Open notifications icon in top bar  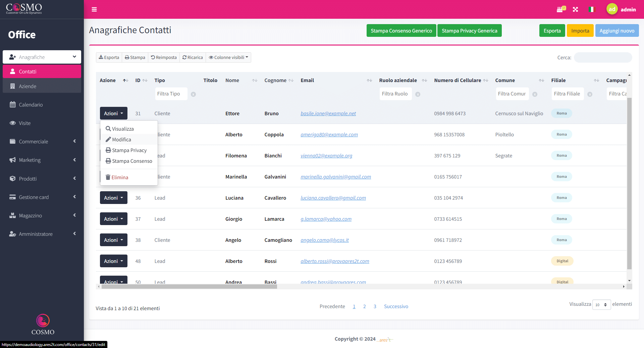click(x=561, y=9)
